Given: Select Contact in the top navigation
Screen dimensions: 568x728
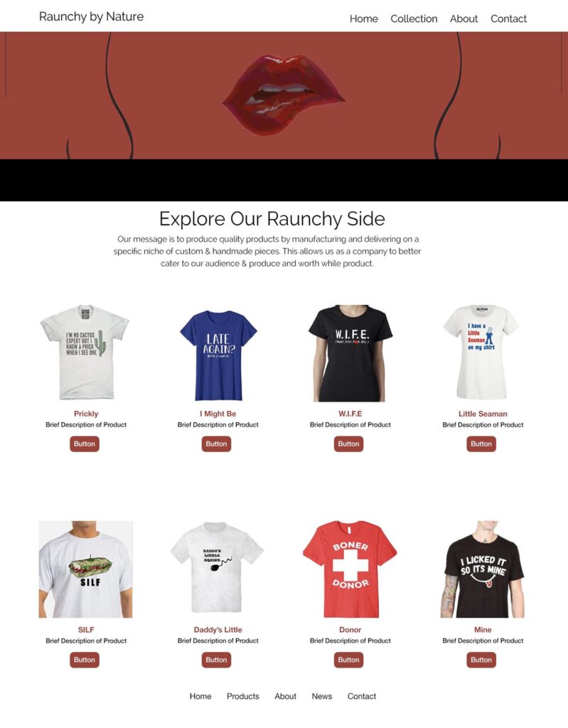Looking at the screenshot, I should coord(508,19).
